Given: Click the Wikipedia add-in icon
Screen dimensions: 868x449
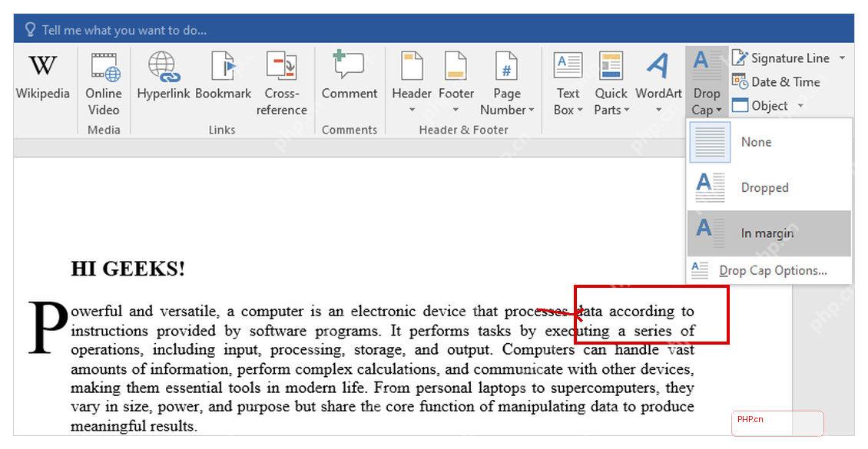Looking at the screenshot, I should [42, 76].
